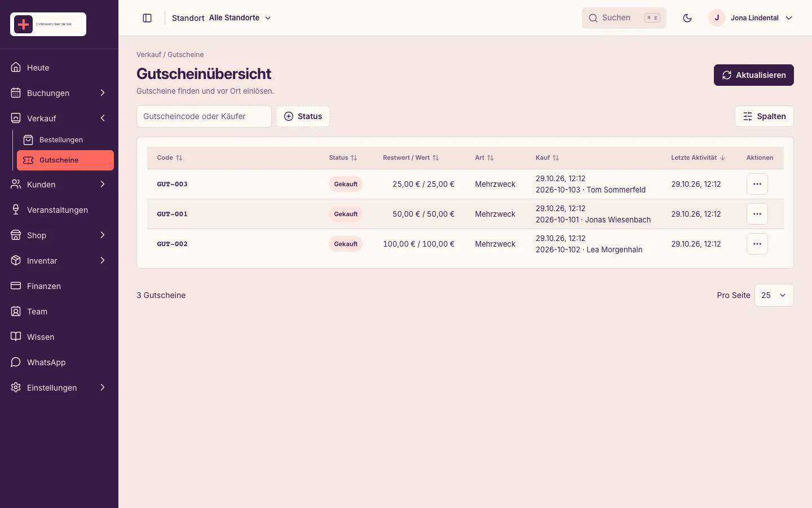
Task: Sort by Restwert / Wert column
Action: 411,158
